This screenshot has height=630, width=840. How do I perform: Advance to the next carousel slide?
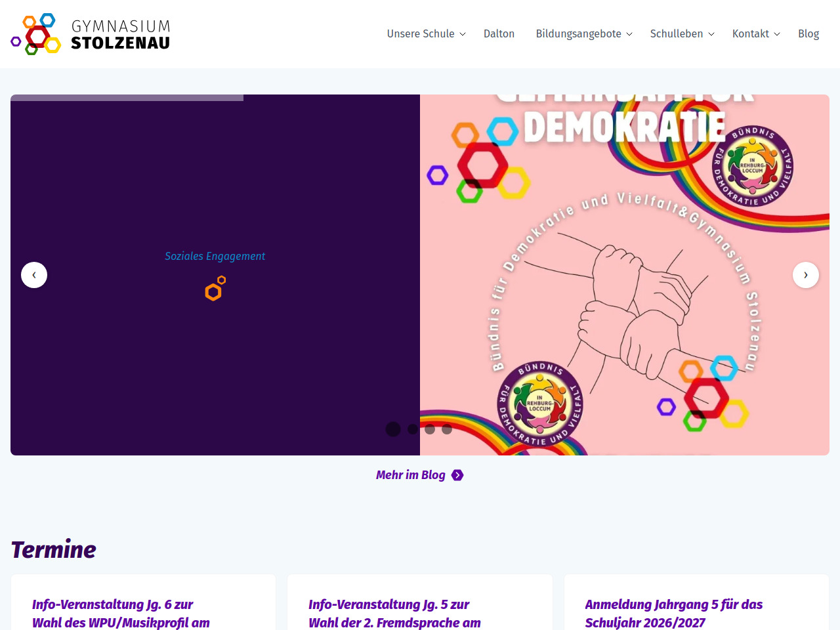click(805, 275)
